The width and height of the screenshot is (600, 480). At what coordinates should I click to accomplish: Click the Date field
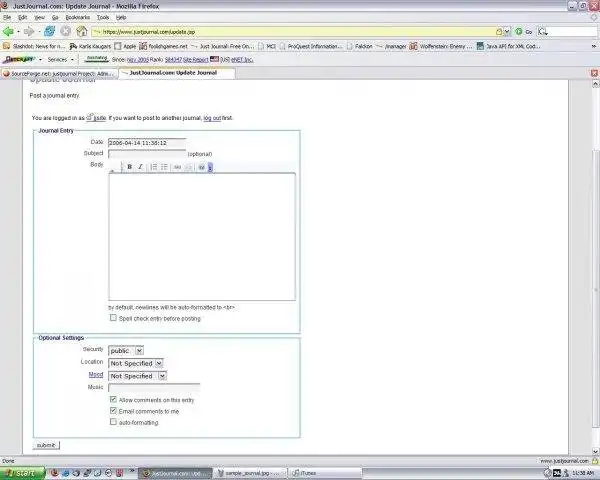[147, 143]
